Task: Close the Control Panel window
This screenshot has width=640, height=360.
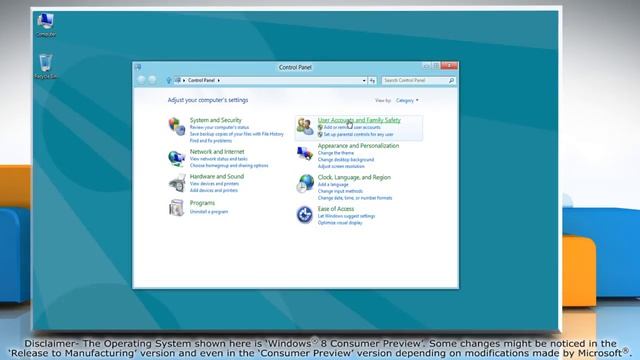Action: pos(449,66)
